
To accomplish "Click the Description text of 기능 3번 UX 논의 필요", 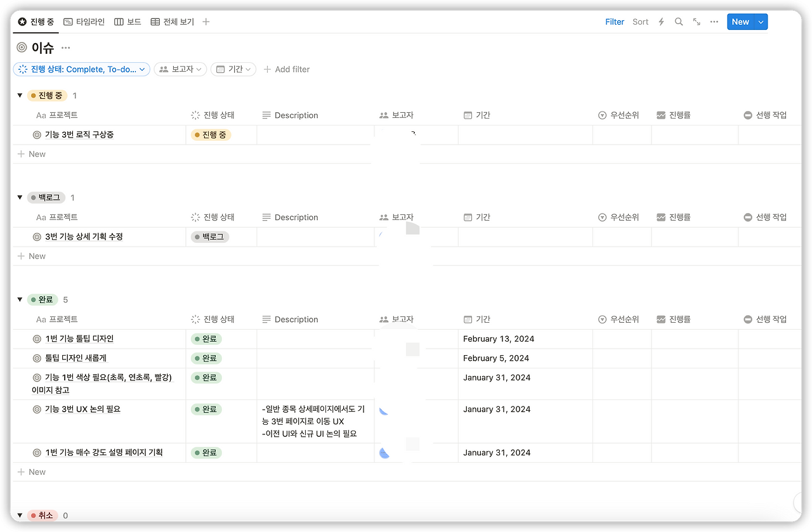I will (313, 422).
